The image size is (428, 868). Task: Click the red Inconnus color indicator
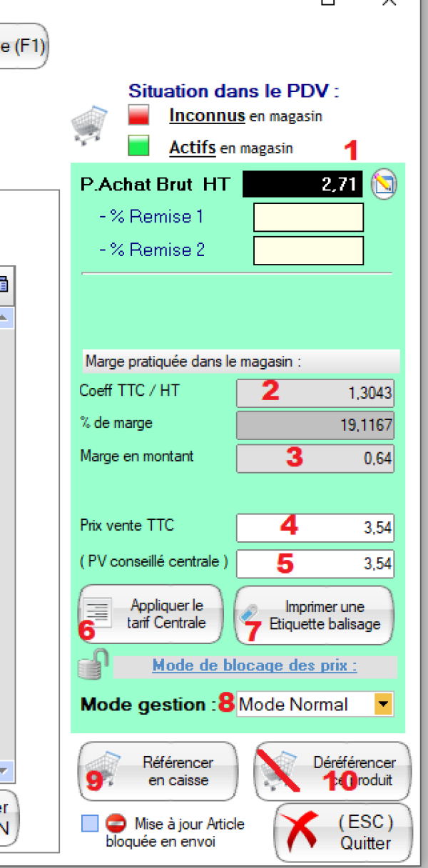138,116
